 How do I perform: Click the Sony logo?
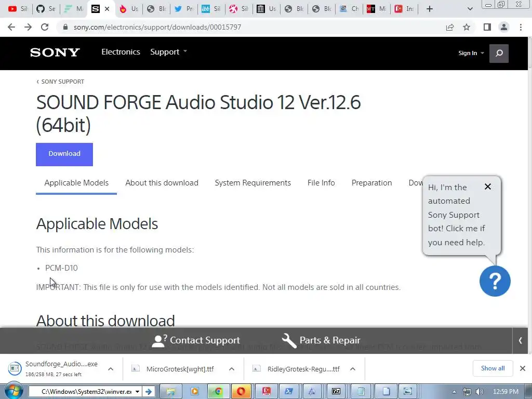coord(55,52)
